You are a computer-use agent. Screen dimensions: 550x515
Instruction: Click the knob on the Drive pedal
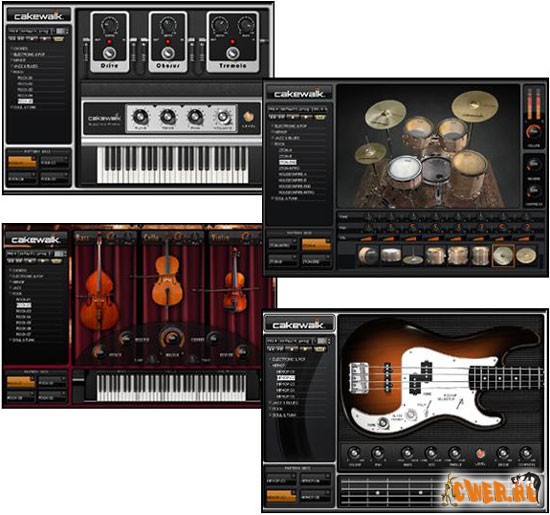[x=110, y=25]
